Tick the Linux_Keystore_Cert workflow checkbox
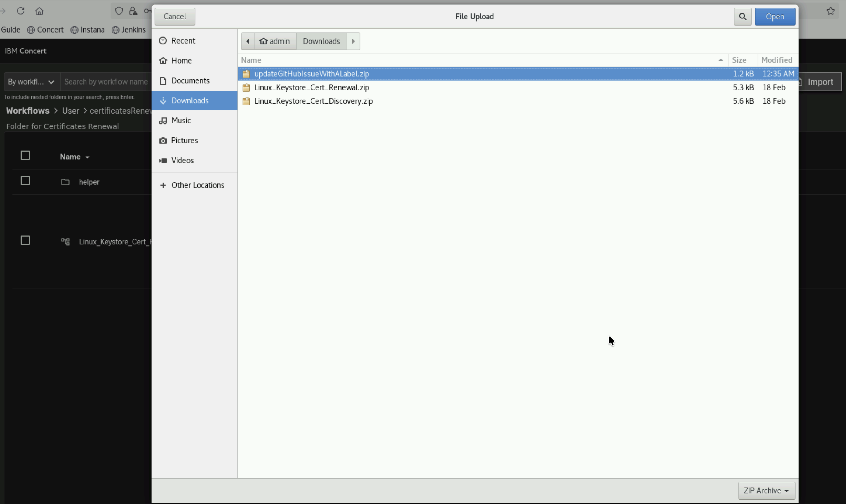846x504 pixels. point(25,241)
